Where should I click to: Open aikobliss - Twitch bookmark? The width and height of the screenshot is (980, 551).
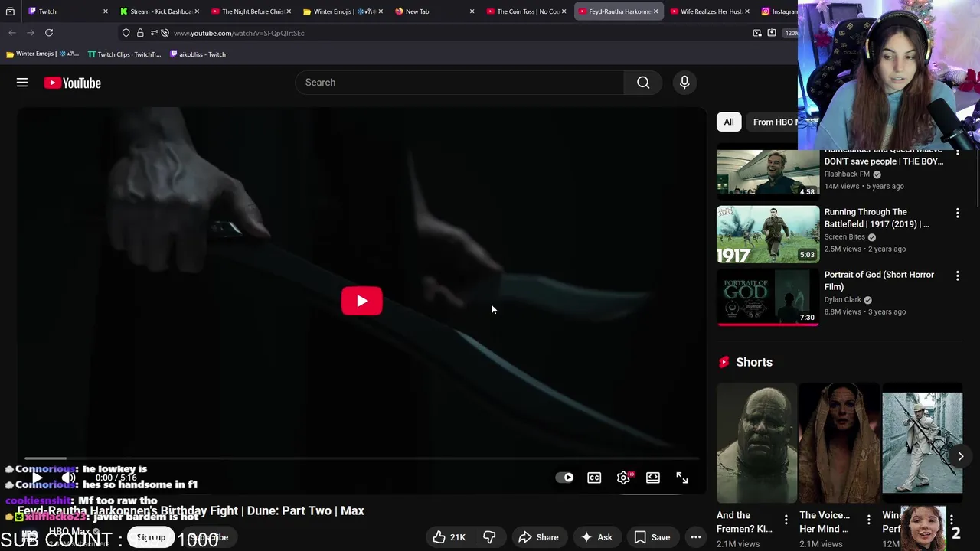pos(198,54)
